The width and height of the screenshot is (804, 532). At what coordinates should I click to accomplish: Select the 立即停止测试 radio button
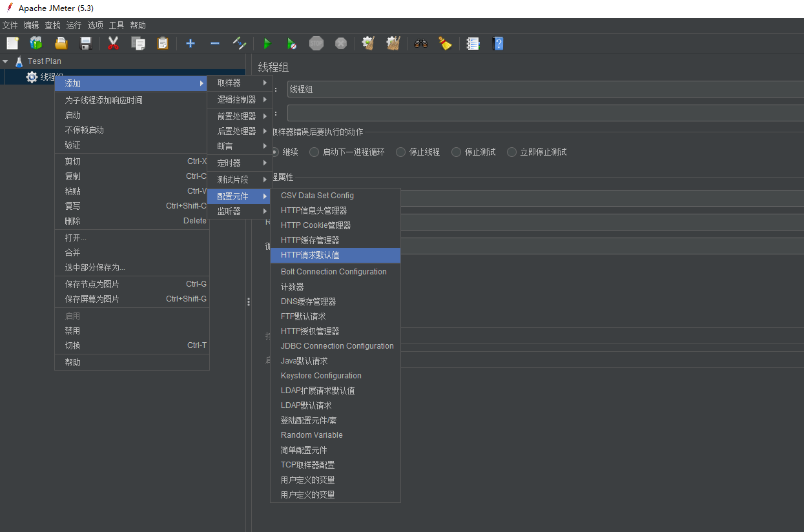(512, 152)
